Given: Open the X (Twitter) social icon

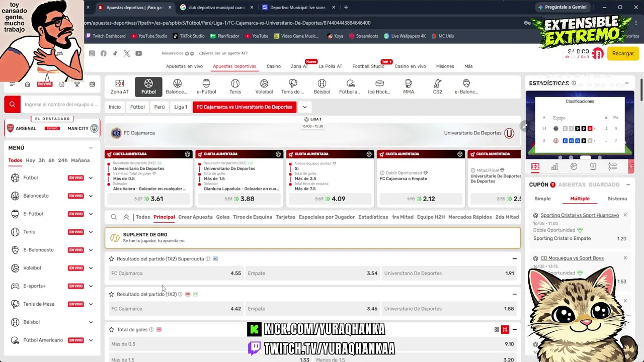Looking at the screenshot, I should click(127, 53).
